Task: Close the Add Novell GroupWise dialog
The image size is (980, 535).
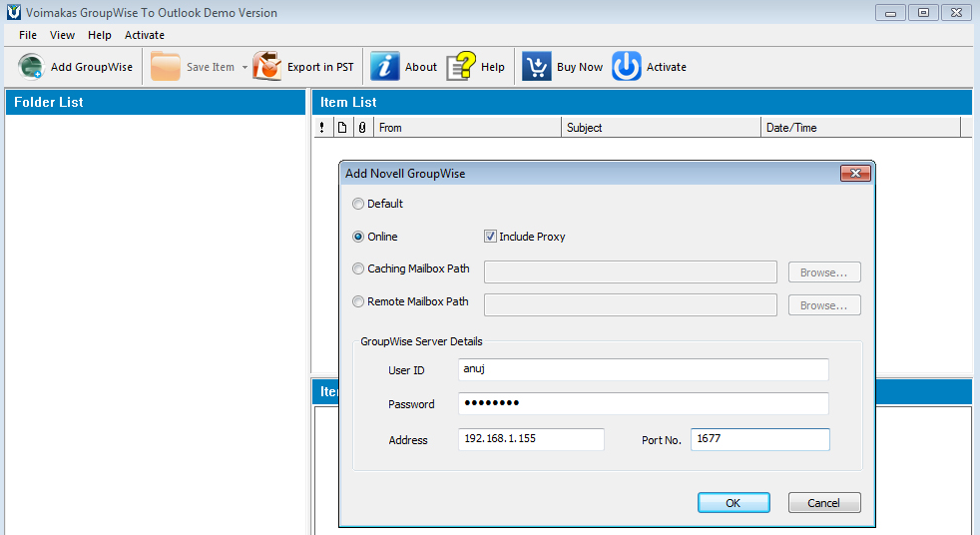Action: coord(855,173)
